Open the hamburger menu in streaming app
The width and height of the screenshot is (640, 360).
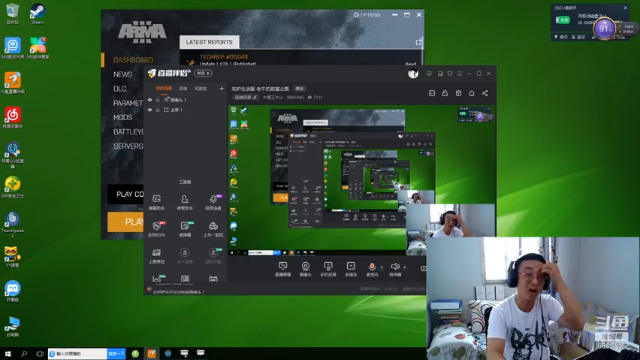(460, 73)
